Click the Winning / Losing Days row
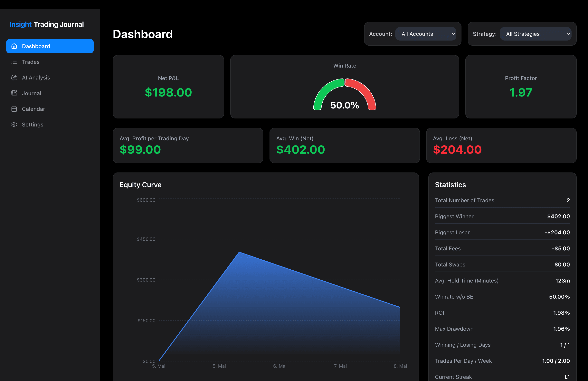588x381 pixels. pos(502,345)
